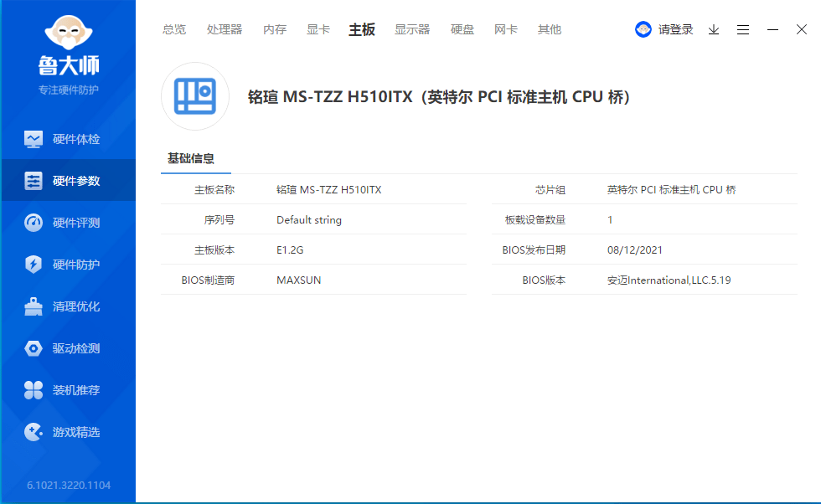This screenshot has width=821, height=504.
Task: Click the motherboard icon thumbnail
Action: pos(194,96)
